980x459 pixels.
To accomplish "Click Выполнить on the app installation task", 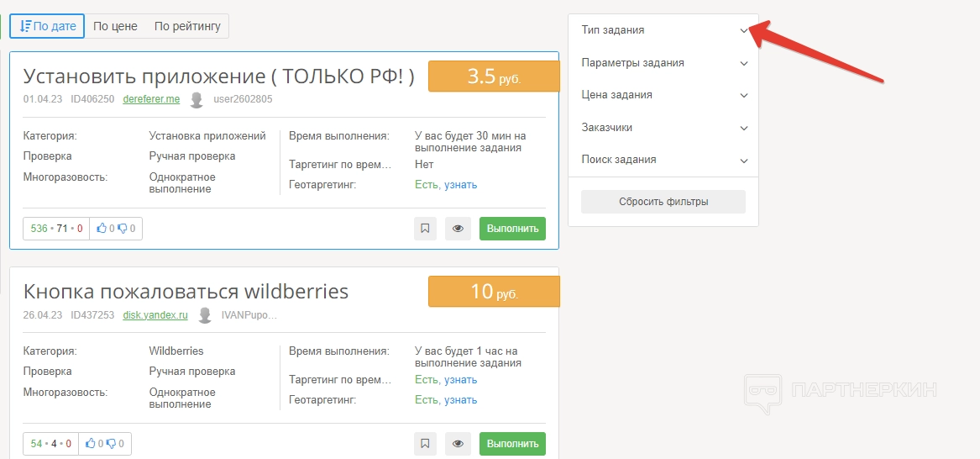I will 512,229.
